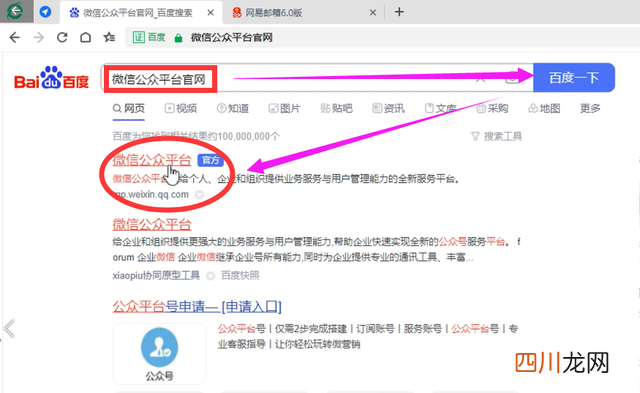640x393 pixels.
Task: Click the blue paper plane tab icon
Action: [45, 12]
